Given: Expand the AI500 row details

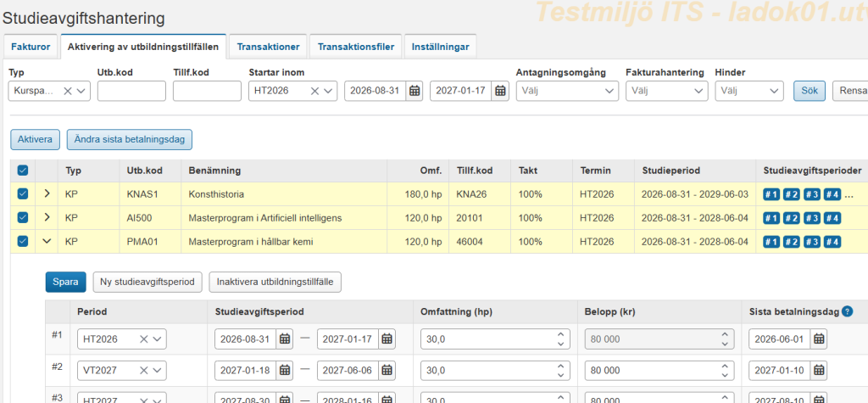Looking at the screenshot, I should pos(47,218).
